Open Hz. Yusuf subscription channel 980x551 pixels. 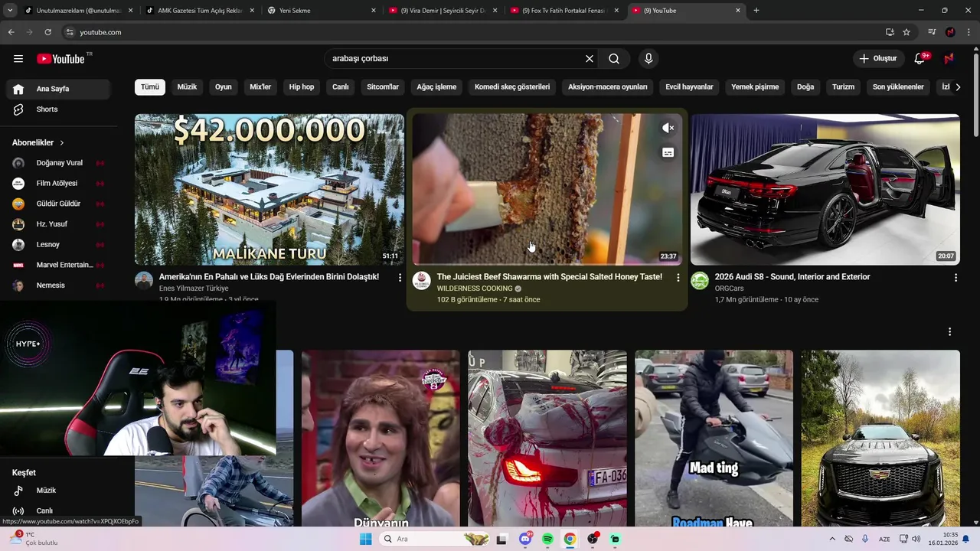(58, 224)
